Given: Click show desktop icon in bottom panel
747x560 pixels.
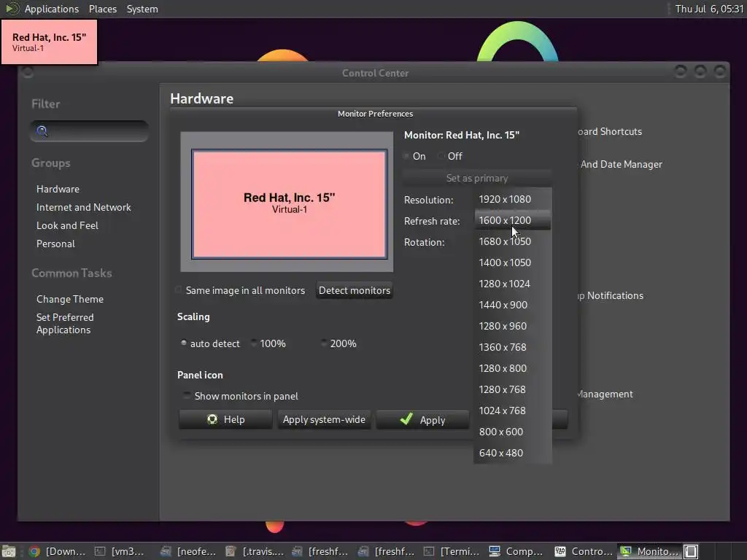Looking at the screenshot, I should coord(9,551).
